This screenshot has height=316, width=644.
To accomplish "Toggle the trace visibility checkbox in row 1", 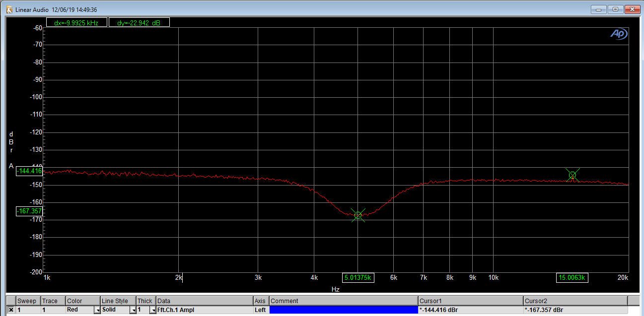I will coord(11,310).
